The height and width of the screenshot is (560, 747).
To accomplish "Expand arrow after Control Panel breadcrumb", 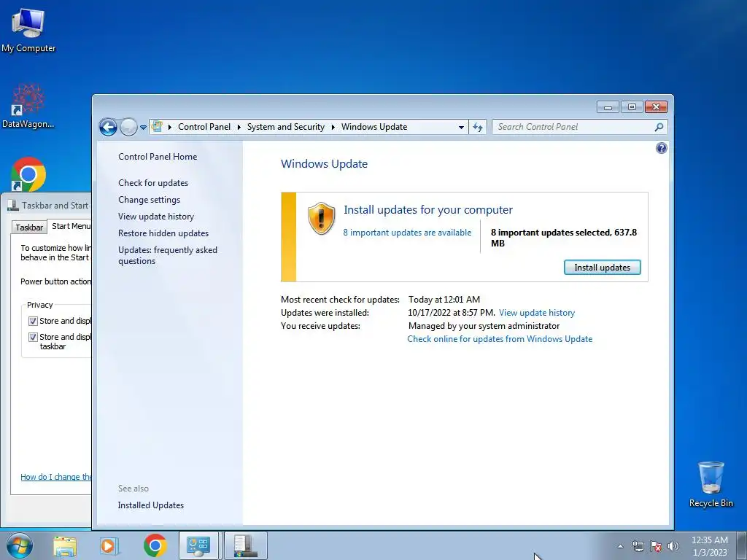I will click(239, 127).
